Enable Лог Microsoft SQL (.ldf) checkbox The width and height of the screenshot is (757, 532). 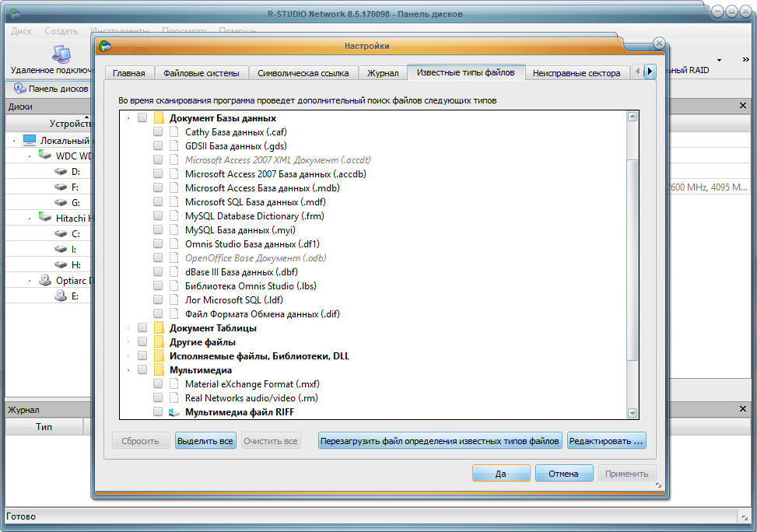tap(158, 299)
